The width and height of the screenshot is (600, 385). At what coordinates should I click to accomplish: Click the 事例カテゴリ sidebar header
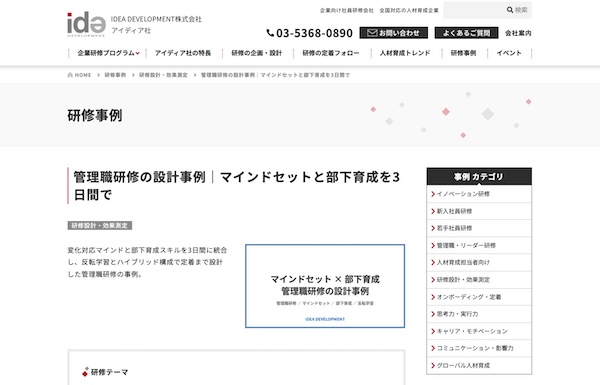479,176
